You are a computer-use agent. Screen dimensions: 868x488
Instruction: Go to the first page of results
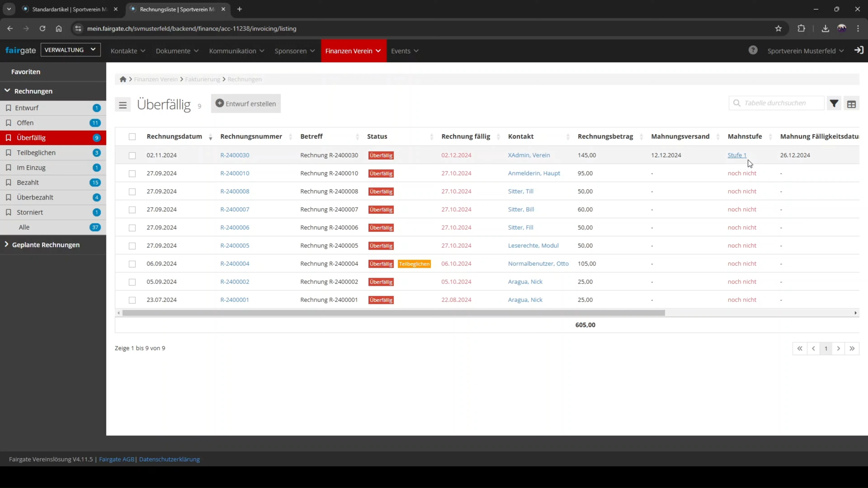[800, 349]
